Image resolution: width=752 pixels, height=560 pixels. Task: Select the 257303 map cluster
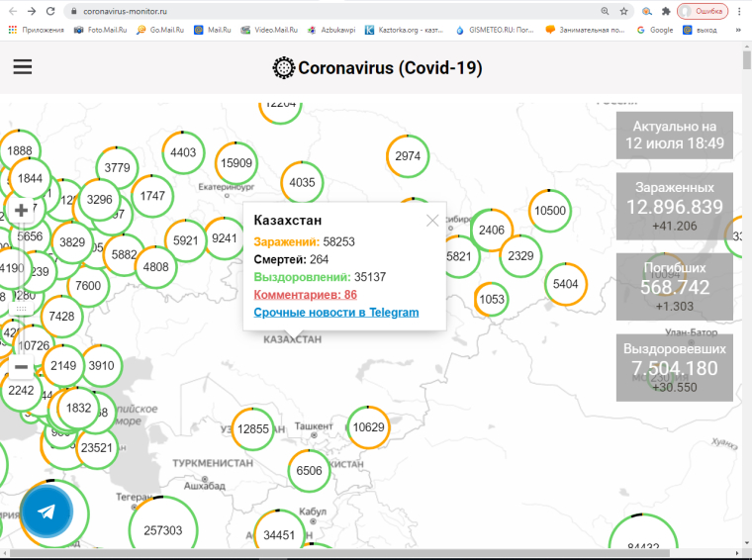163,530
